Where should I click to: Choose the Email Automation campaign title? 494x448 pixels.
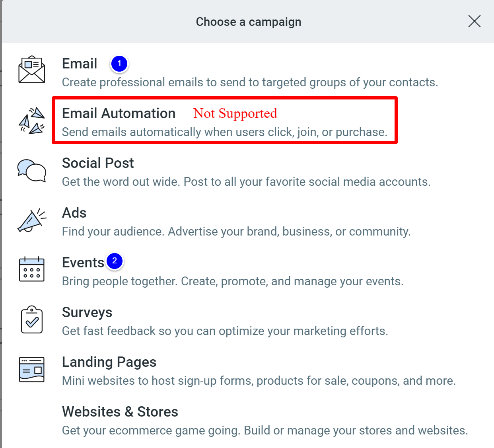(119, 113)
